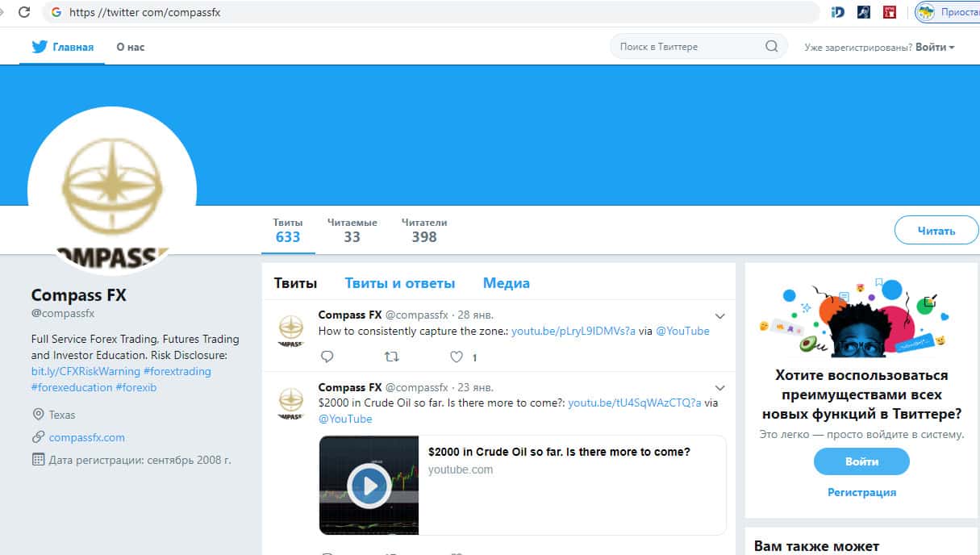
Task: Play the Crude Oil video preview
Action: 369,486
